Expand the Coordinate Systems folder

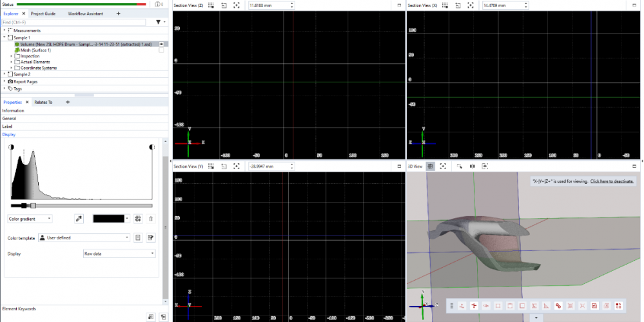pos(12,68)
